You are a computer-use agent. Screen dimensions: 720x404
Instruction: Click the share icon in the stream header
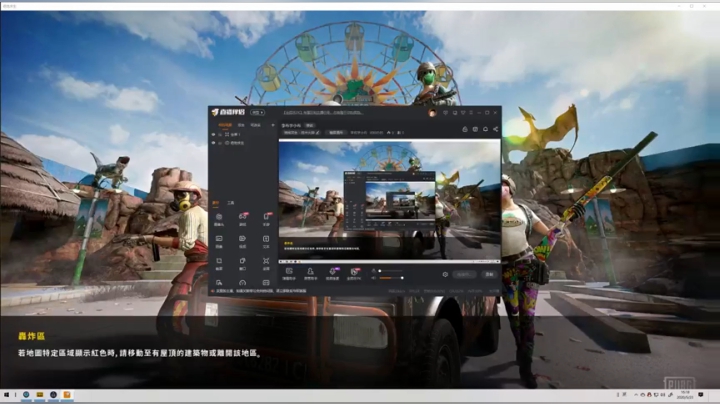[495, 129]
